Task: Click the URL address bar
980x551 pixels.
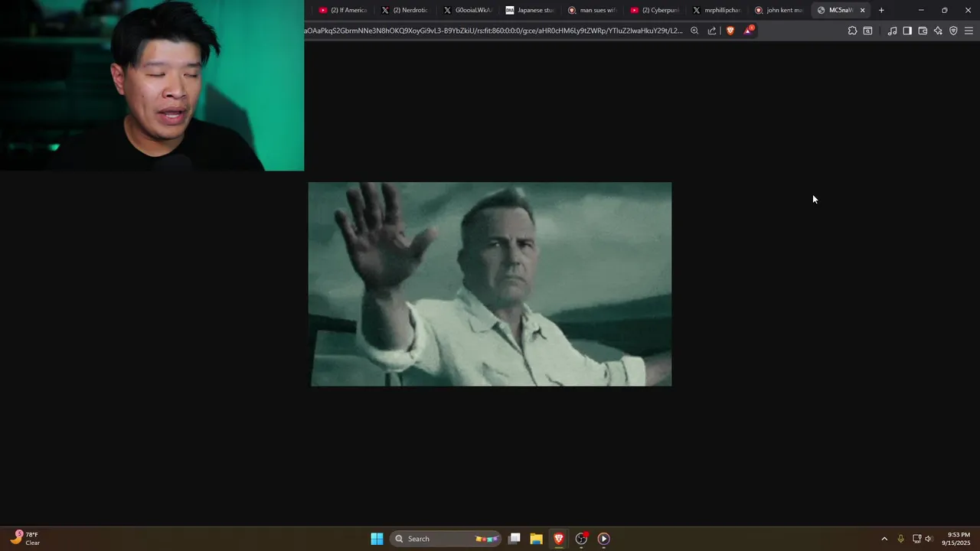Action: pos(494,31)
